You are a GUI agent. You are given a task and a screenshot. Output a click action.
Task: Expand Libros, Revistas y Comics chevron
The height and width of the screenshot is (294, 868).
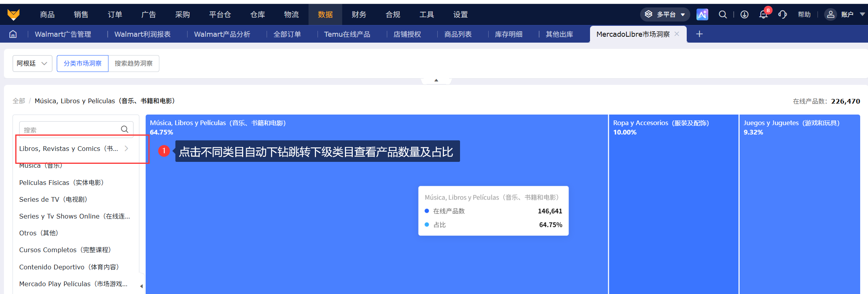coord(126,148)
